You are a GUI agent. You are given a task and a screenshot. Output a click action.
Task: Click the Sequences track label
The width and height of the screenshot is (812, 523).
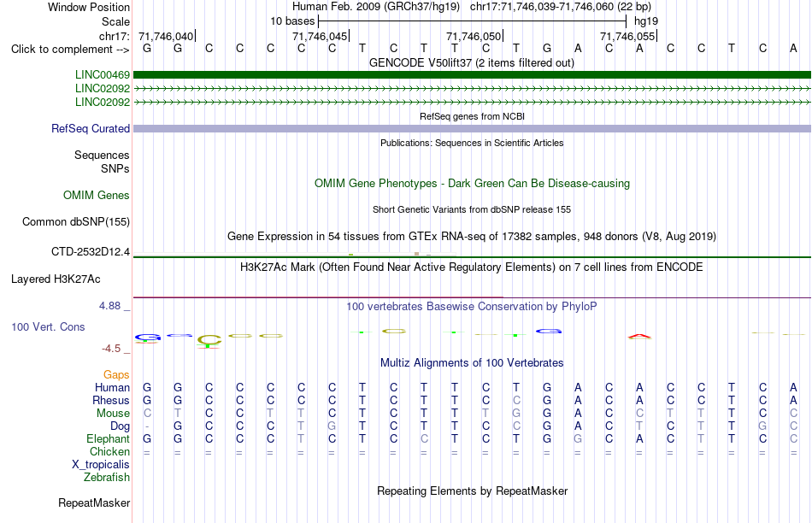tap(102, 155)
